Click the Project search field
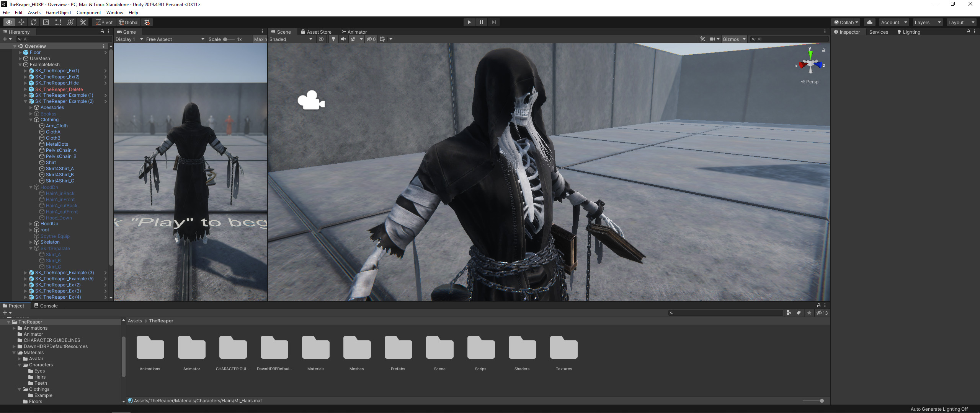980x413 pixels. 726,313
